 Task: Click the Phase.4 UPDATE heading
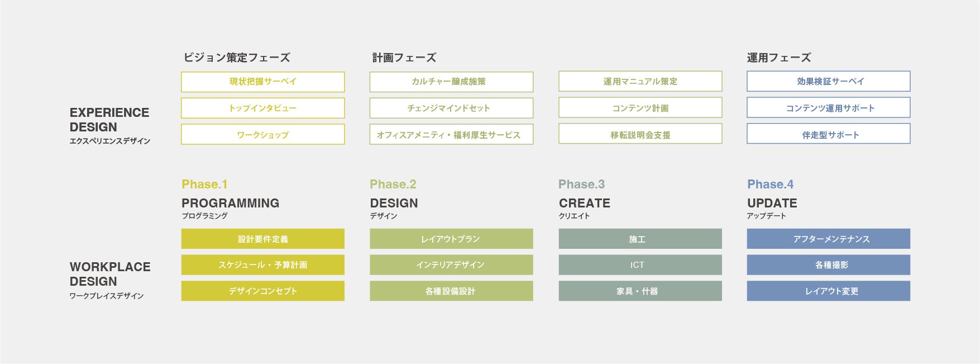(x=772, y=203)
